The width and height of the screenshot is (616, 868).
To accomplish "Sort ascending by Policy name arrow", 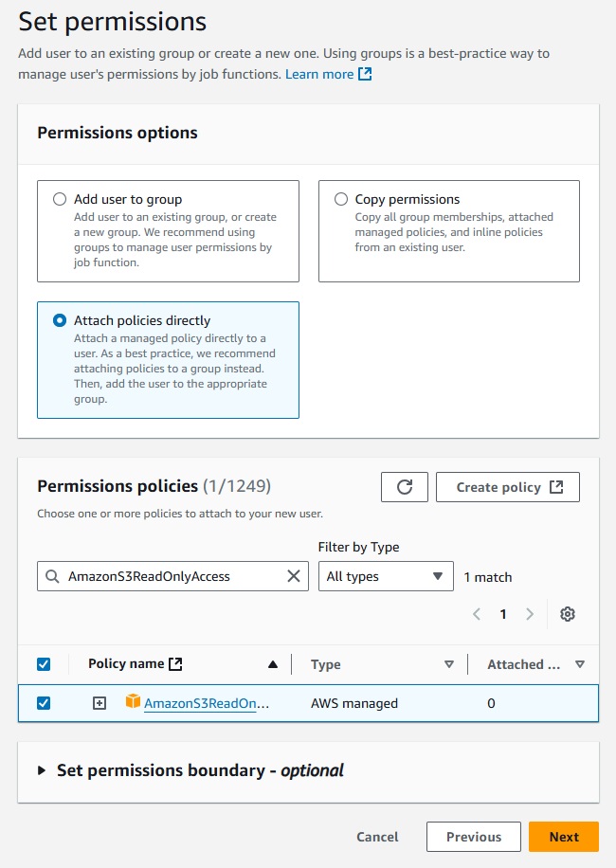I will tap(273, 665).
